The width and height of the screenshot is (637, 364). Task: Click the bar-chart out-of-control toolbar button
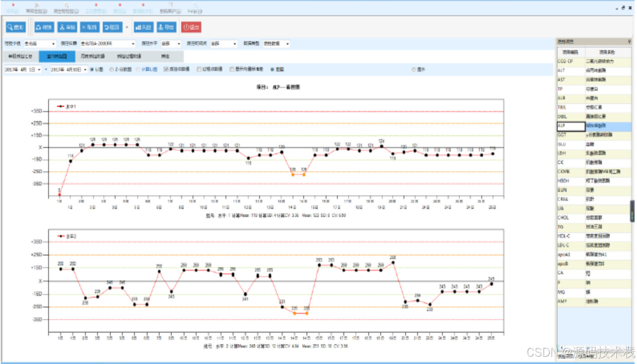click(x=143, y=27)
